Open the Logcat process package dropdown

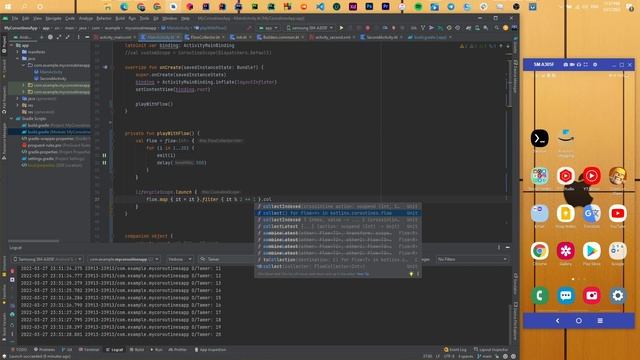[x=123, y=259]
